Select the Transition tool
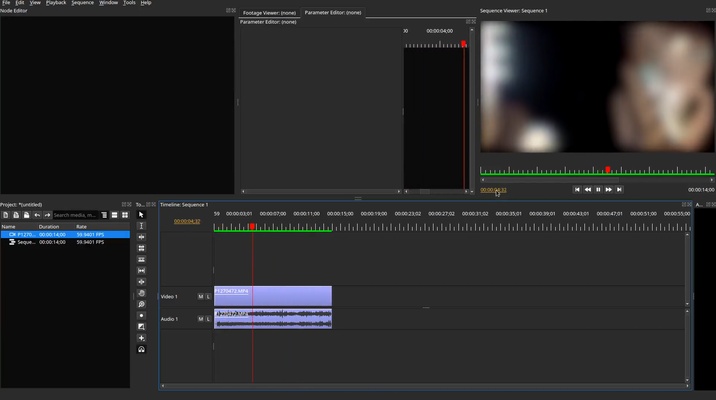Screen dimensions: 716x400 tap(141, 326)
